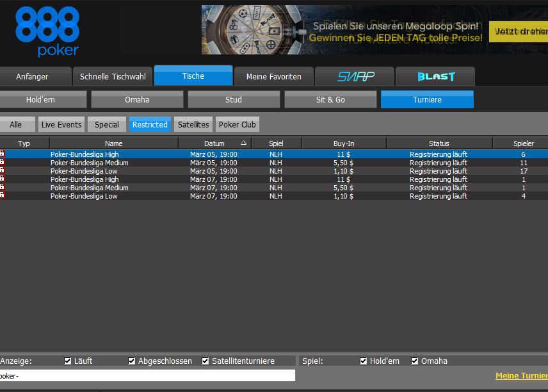Click the März 05 date of Poker-Bundesliga Medium
The height and width of the screenshot is (392, 548).
point(214,163)
